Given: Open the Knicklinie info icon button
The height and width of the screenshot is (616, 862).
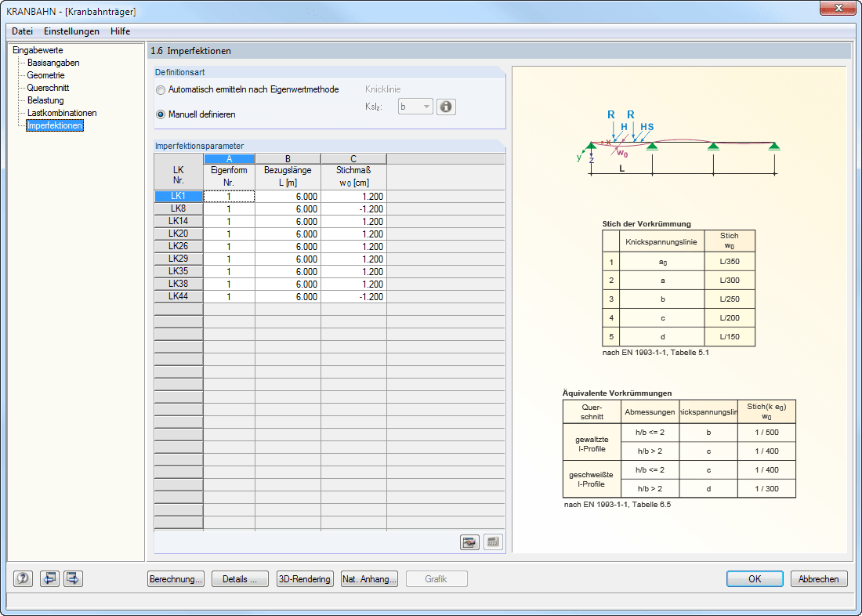Looking at the screenshot, I should (x=446, y=107).
